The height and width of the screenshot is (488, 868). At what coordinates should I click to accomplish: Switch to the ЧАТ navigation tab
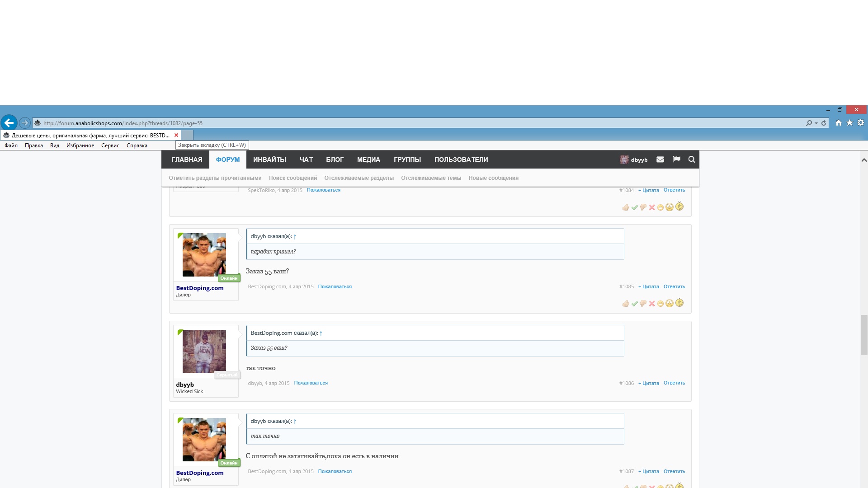(306, 160)
